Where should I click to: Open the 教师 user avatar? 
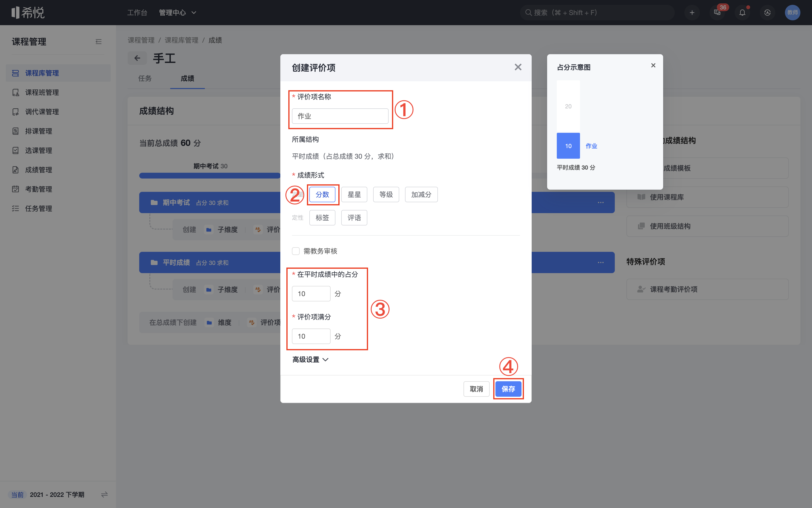tap(792, 12)
